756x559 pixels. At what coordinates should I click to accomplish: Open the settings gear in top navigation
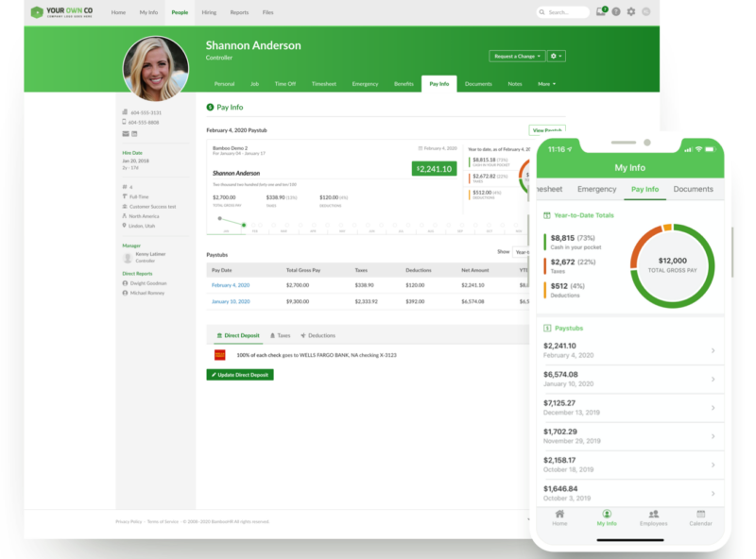coord(631,12)
